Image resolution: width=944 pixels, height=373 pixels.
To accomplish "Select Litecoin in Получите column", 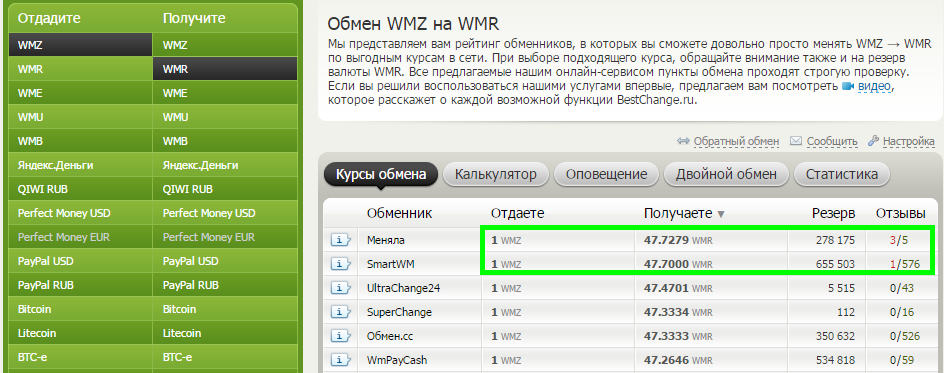I will coord(225,333).
